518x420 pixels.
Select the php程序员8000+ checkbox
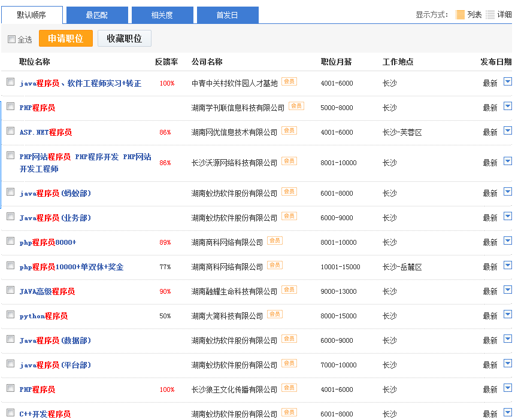(x=11, y=241)
